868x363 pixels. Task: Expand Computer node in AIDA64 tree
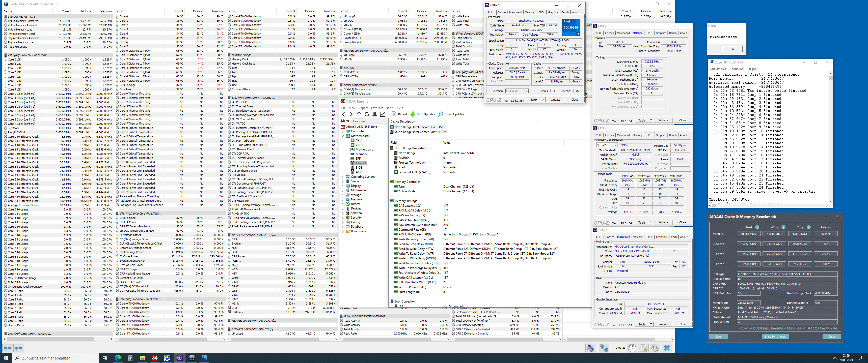[x=343, y=131]
